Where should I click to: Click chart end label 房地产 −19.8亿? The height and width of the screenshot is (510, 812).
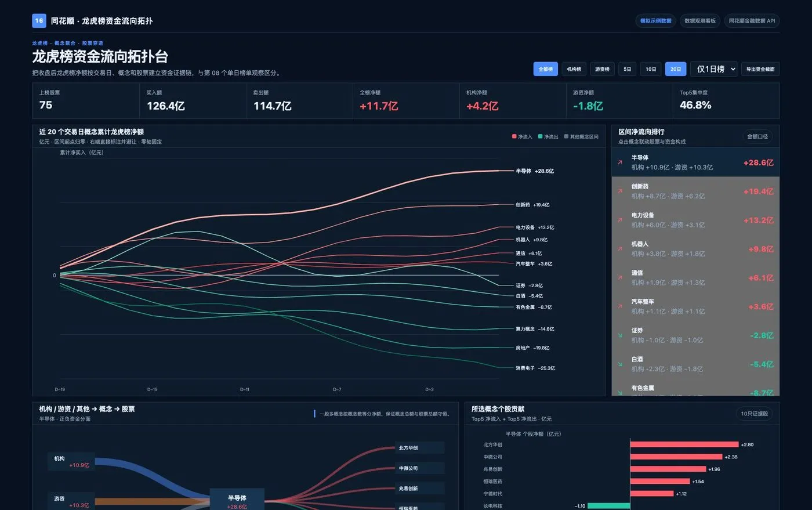click(x=532, y=348)
